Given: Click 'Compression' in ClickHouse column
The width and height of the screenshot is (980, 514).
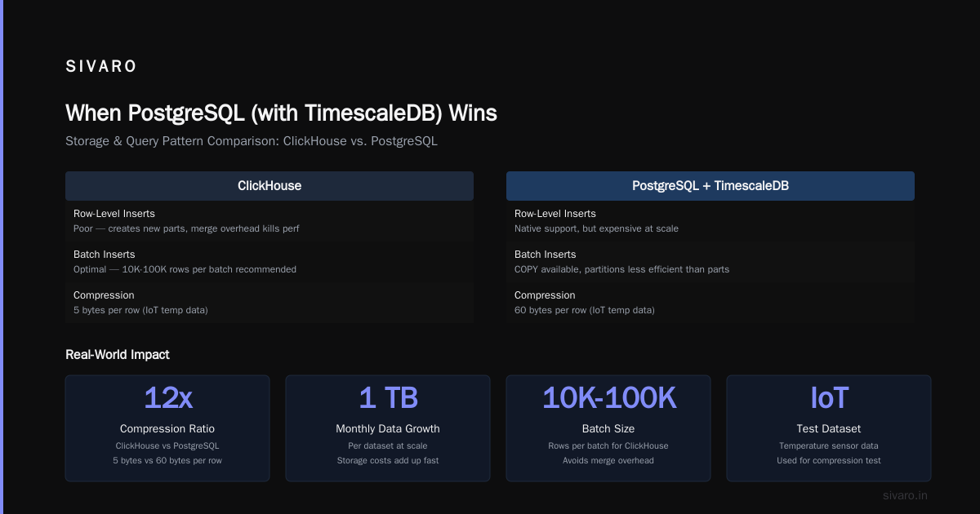Looking at the screenshot, I should pyautogui.click(x=104, y=295).
